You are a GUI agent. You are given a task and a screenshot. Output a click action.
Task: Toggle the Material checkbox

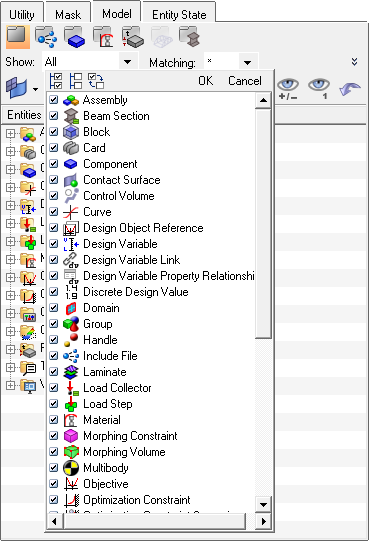[54, 420]
